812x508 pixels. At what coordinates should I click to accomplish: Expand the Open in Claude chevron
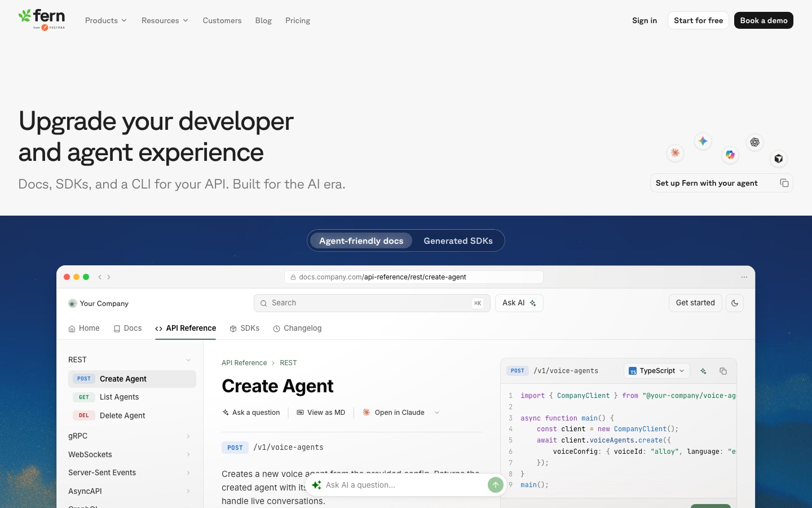coord(437,413)
